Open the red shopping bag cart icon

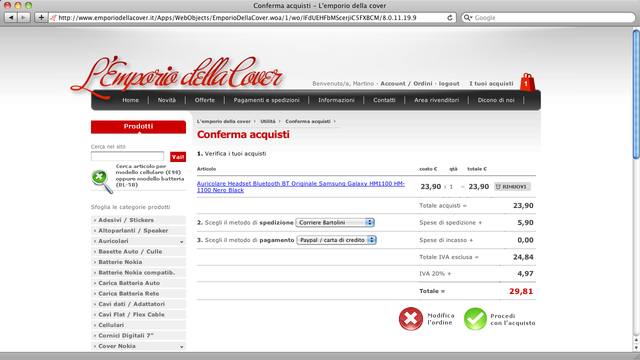pyautogui.click(x=527, y=82)
